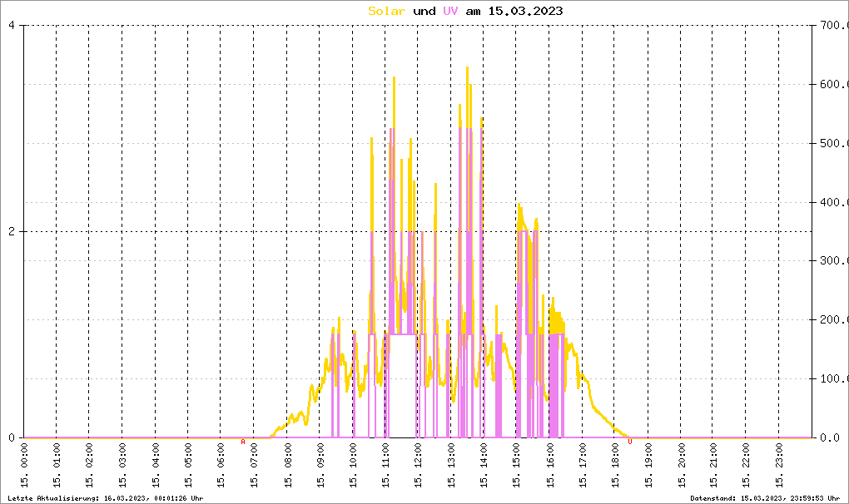This screenshot has width=849, height=504.
Task: Click the time label '15. 01:00'
Action: (x=57, y=465)
